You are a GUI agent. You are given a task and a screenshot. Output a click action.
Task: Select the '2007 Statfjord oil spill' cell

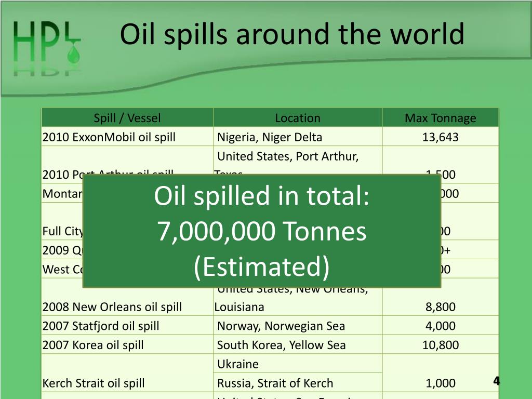[x=127, y=325]
